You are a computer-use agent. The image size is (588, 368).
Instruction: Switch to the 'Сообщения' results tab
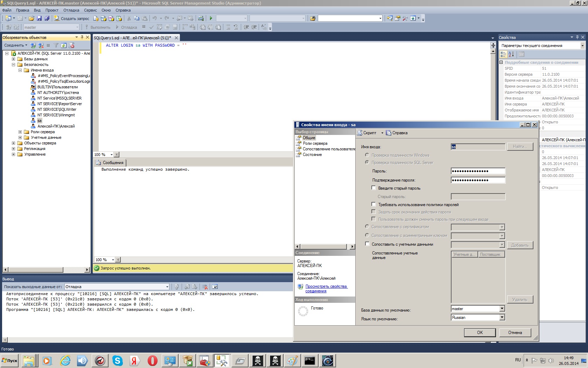pyautogui.click(x=110, y=163)
